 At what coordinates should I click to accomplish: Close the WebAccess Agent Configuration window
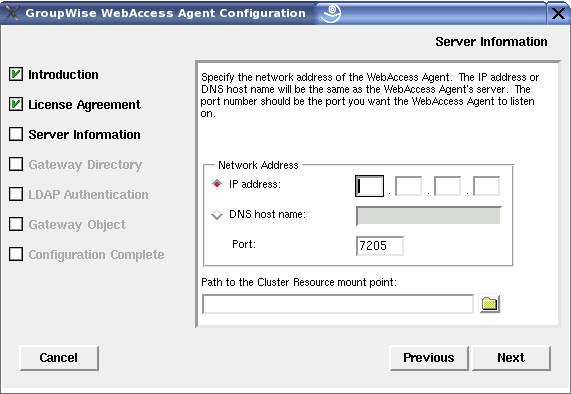(x=558, y=13)
